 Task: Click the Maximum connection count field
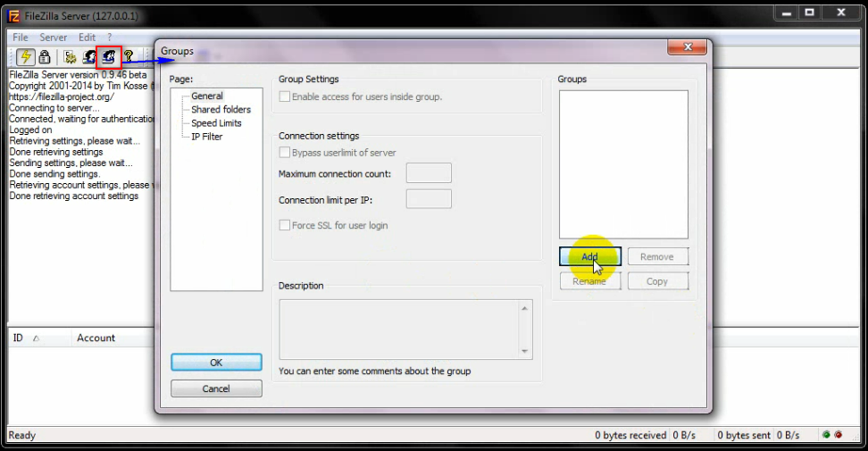429,173
